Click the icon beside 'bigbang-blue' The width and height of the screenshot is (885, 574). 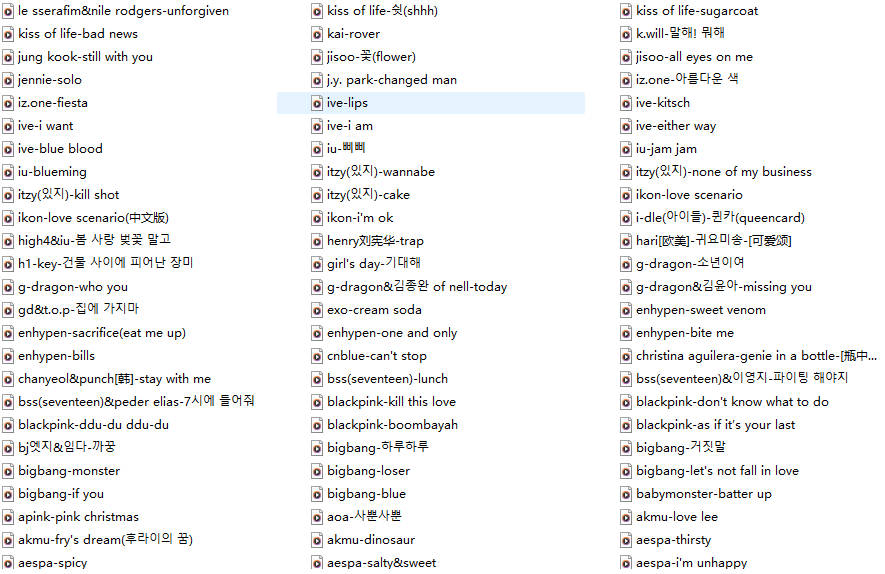317,494
